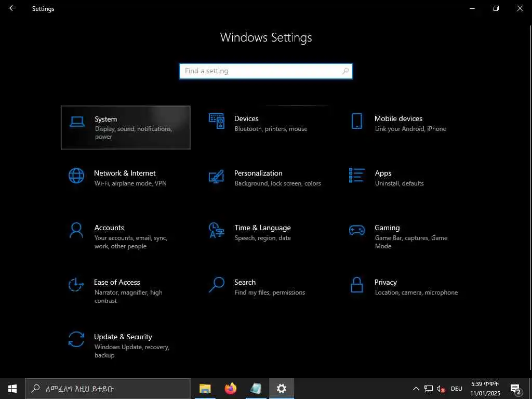This screenshot has width=532, height=399.
Task: Open the Network & Internet globe icon
Action: pyautogui.click(x=76, y=176)
